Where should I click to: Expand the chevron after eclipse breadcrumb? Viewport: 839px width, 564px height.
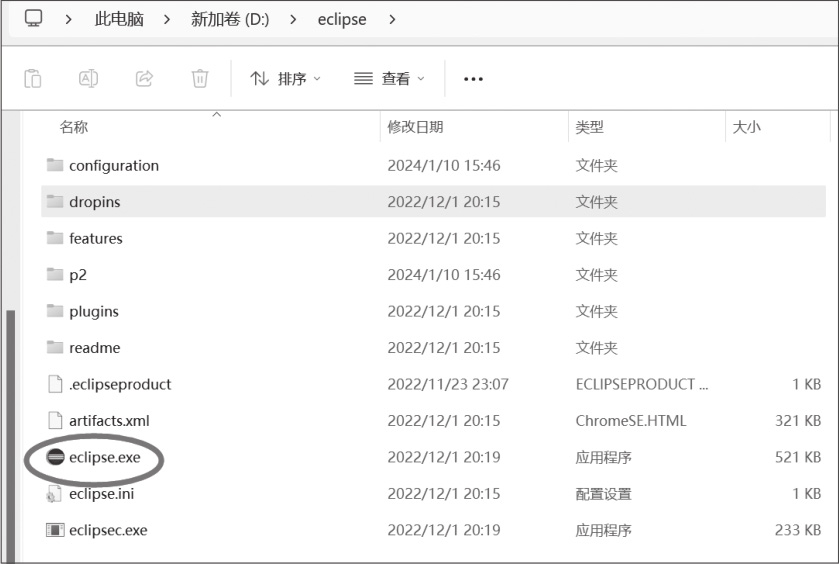tap(392, 20)
